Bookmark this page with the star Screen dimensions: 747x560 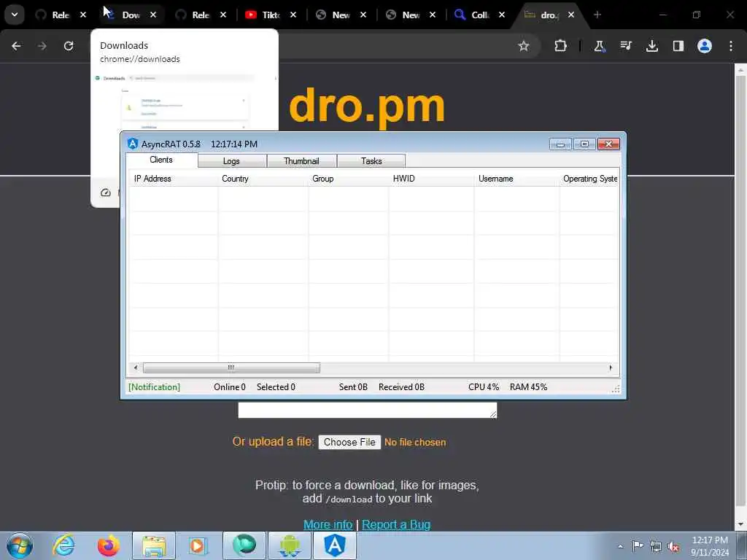(x=524, y=46)
